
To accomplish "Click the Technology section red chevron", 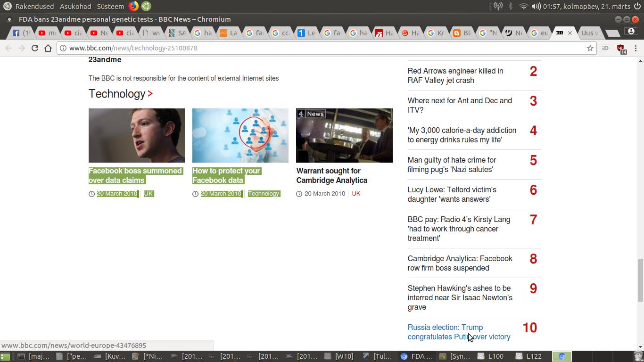I will tap(150, 94).
